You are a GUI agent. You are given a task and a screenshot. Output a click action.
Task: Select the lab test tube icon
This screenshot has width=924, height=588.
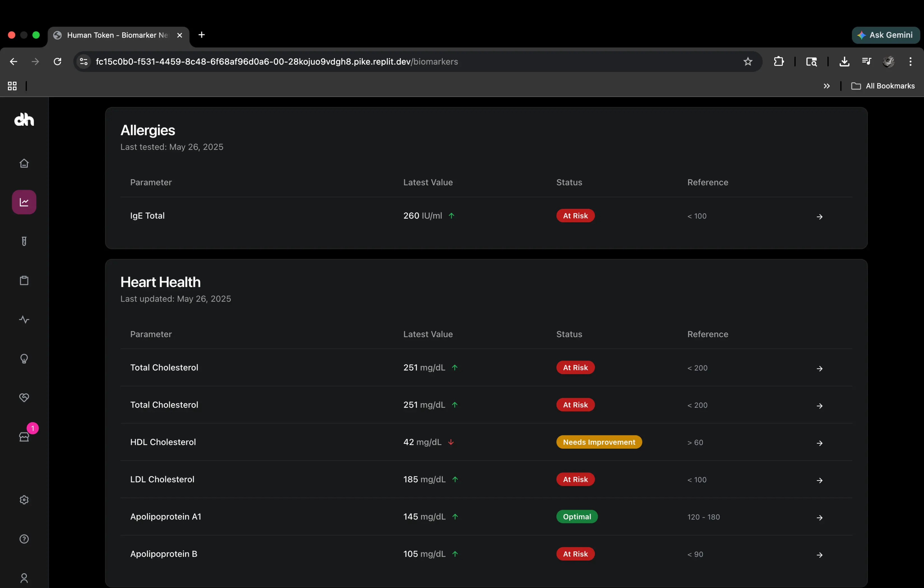[x=24, y=241]
